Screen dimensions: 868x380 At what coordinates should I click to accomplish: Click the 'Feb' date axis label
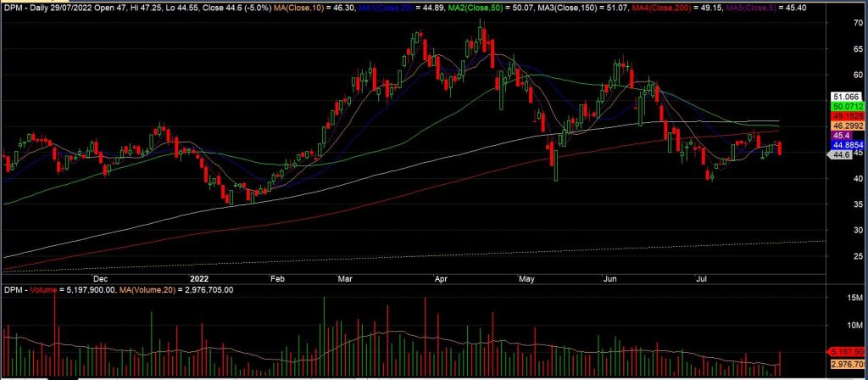point(277,278)
